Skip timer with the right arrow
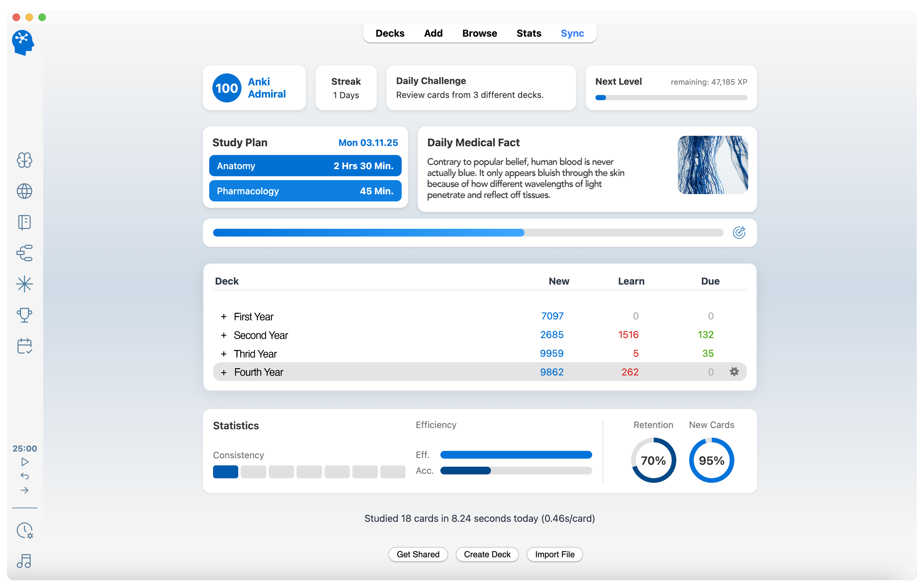Screen dimensions: 924x588 [25, 490]
